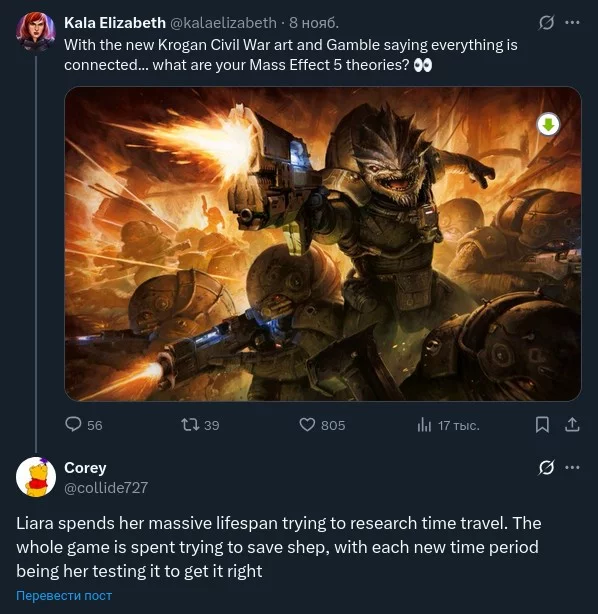Open the @collide727 handle
The height and width of the screenshot is (614, 598).
[x=106, y=488]
